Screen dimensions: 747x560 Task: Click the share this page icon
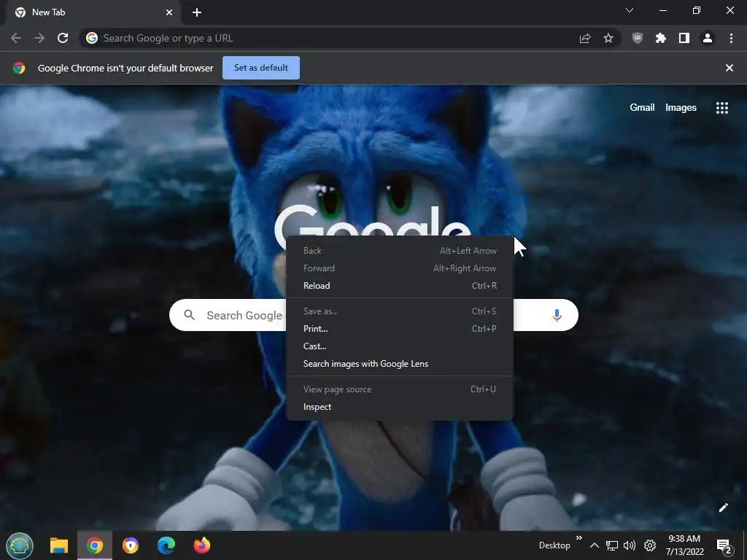[585, 38]
